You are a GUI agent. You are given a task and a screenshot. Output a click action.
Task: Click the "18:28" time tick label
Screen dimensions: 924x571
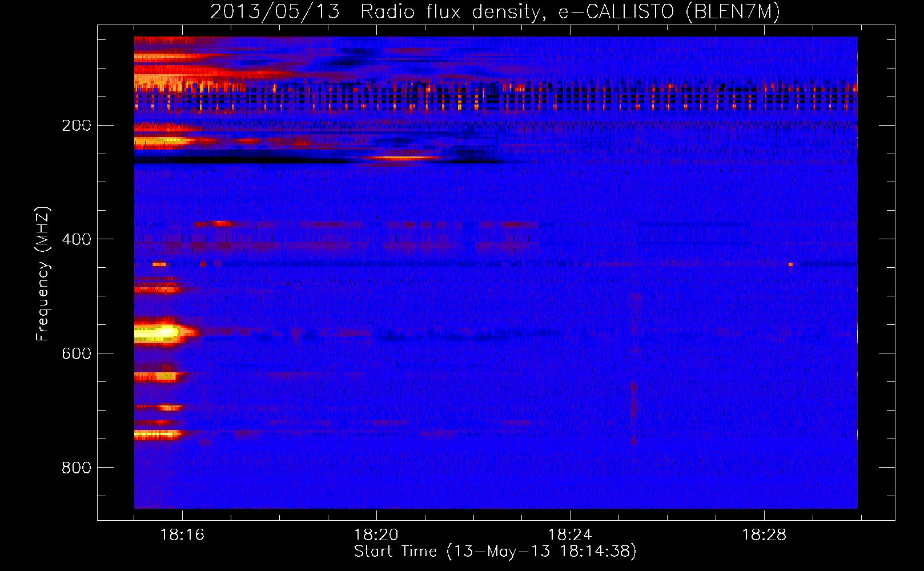(x=764, y=535)
